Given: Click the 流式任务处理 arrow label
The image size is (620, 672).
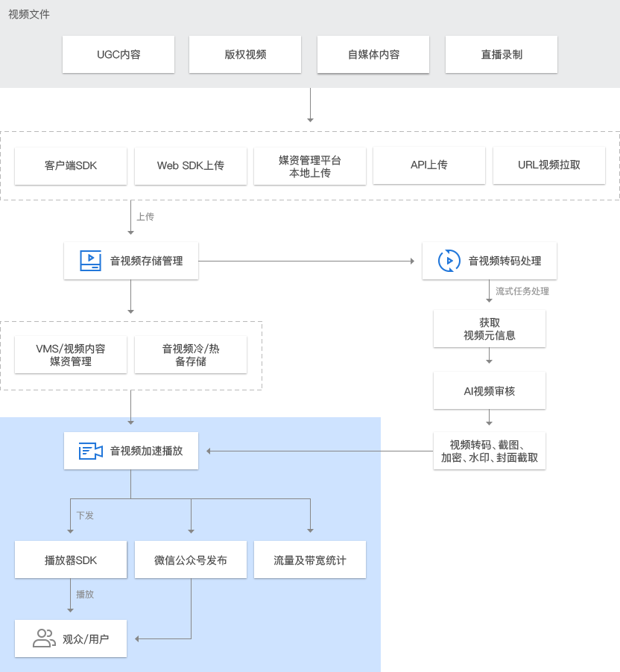Looking at the screenshot, I should [522, 291].
